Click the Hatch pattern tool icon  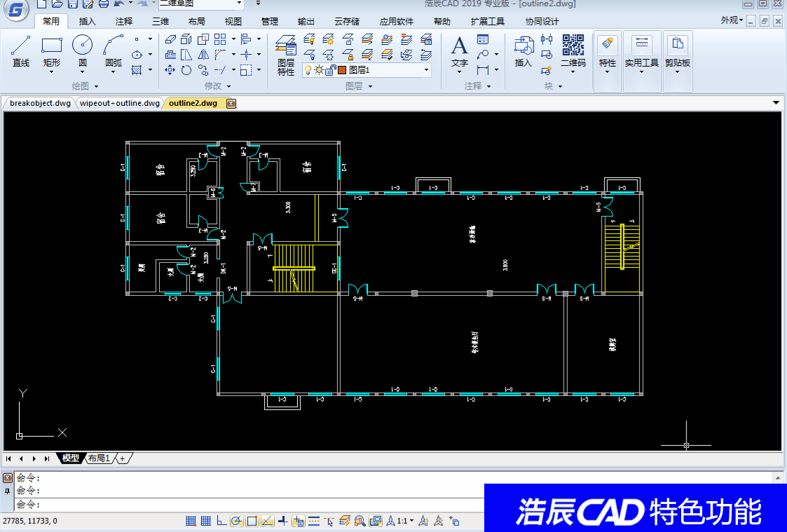137,70
